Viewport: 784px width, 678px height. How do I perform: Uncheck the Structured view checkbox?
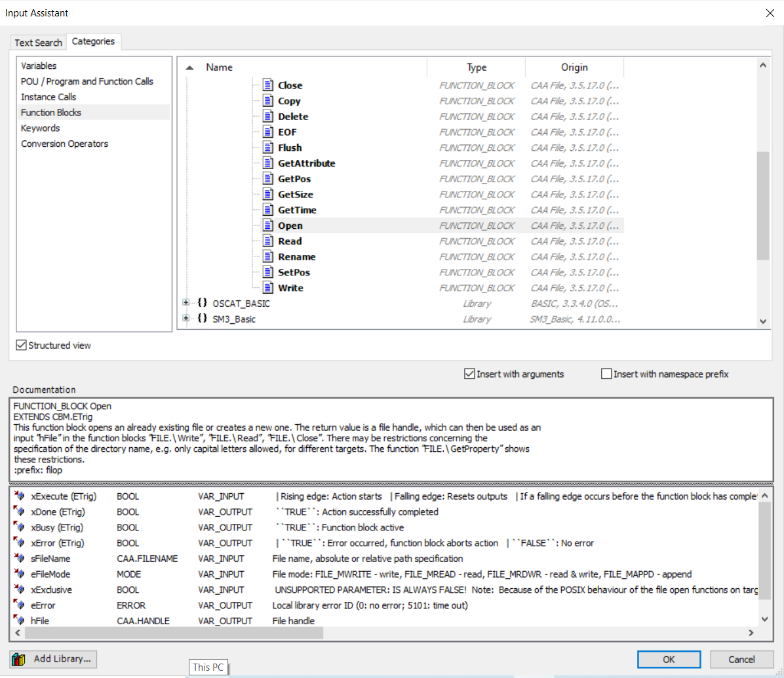pos(21,346)
